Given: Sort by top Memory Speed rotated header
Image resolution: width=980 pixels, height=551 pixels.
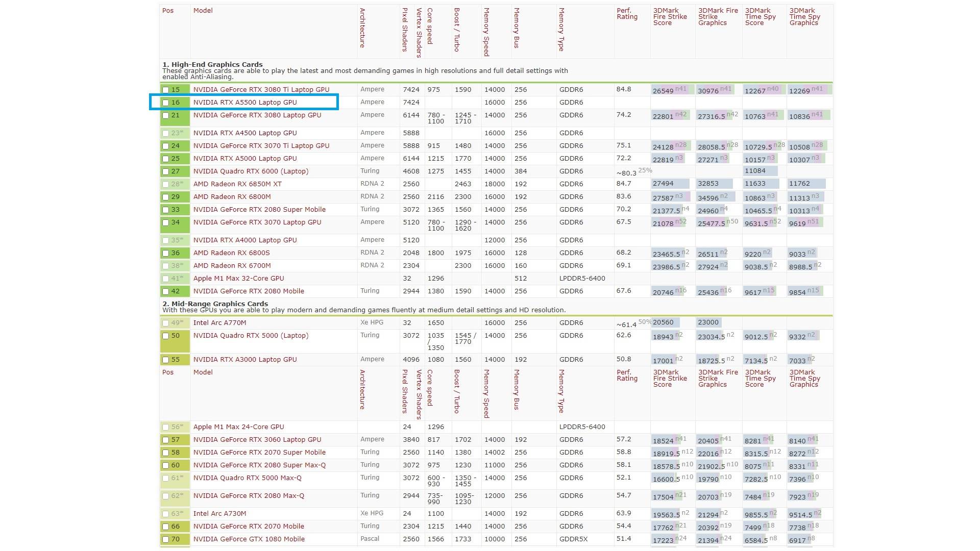Looking at the screenshot, I should (486, 32).
